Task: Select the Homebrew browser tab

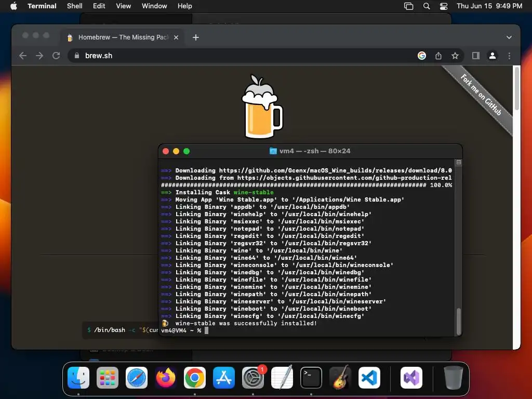Action: point(123,37)
